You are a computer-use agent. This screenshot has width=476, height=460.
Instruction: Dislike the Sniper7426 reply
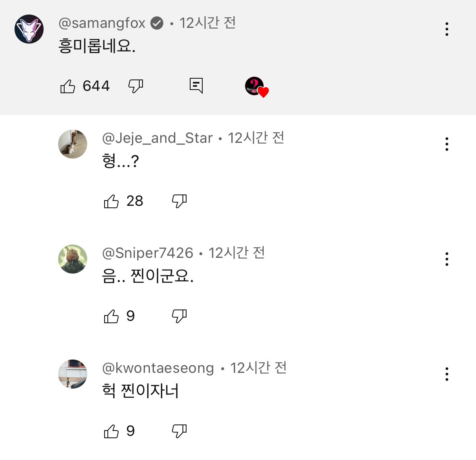[179, 316]
